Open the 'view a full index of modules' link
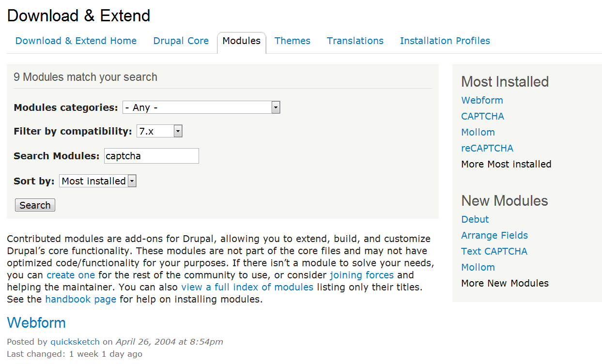Screen dimensions: 602x364 tap(247, 287)
